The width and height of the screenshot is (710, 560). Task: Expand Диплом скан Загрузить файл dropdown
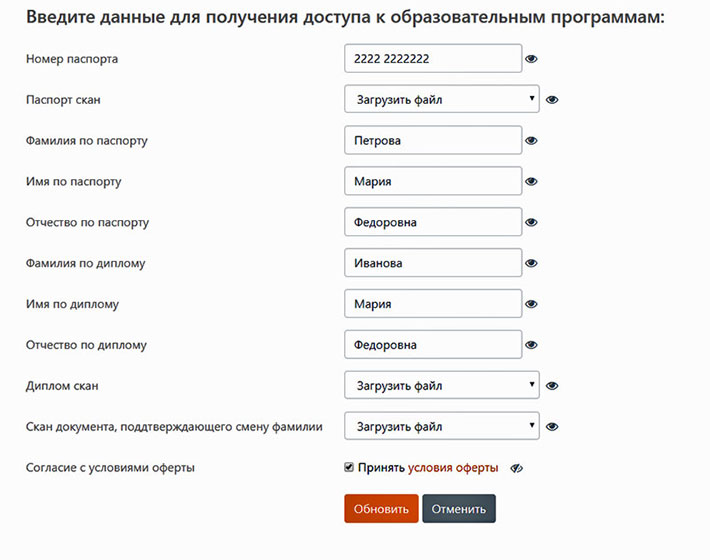[441, 385]
